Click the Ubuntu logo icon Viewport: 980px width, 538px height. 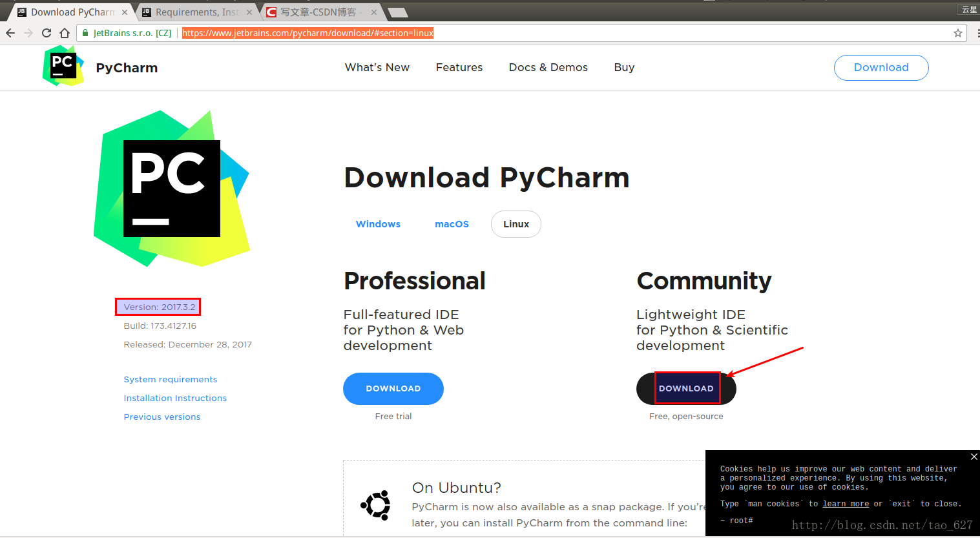click(375, 505)
